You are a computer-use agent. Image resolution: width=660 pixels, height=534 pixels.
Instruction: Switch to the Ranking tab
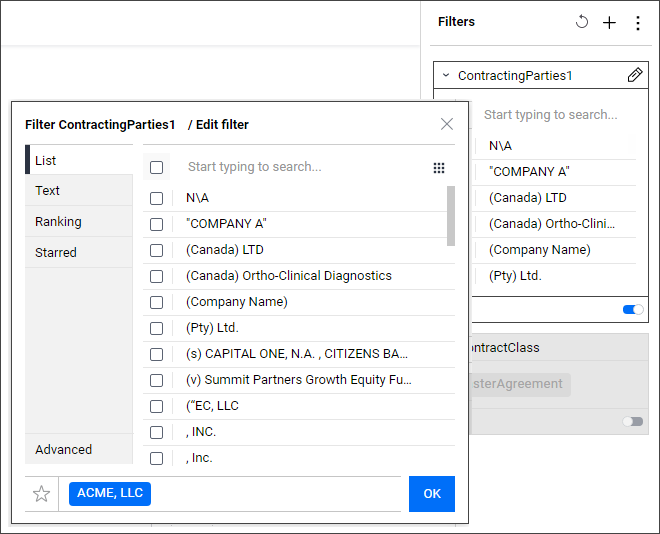(x=79, y=221)
